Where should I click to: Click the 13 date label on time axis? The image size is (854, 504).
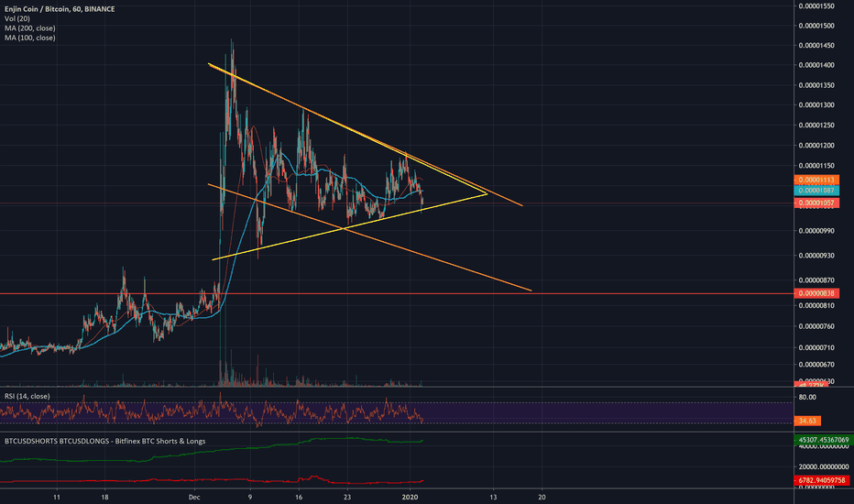pyautogui.click(x=494, y=497)
